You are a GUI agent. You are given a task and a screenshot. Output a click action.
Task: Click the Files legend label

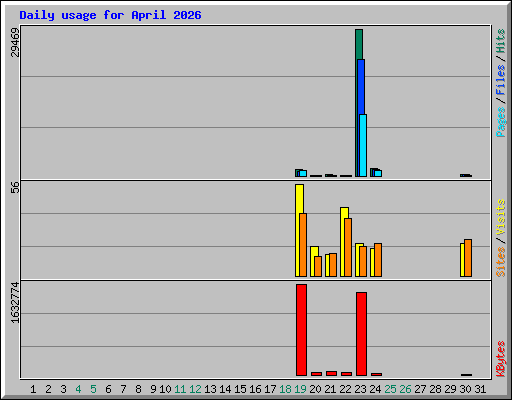coord(501,80)
